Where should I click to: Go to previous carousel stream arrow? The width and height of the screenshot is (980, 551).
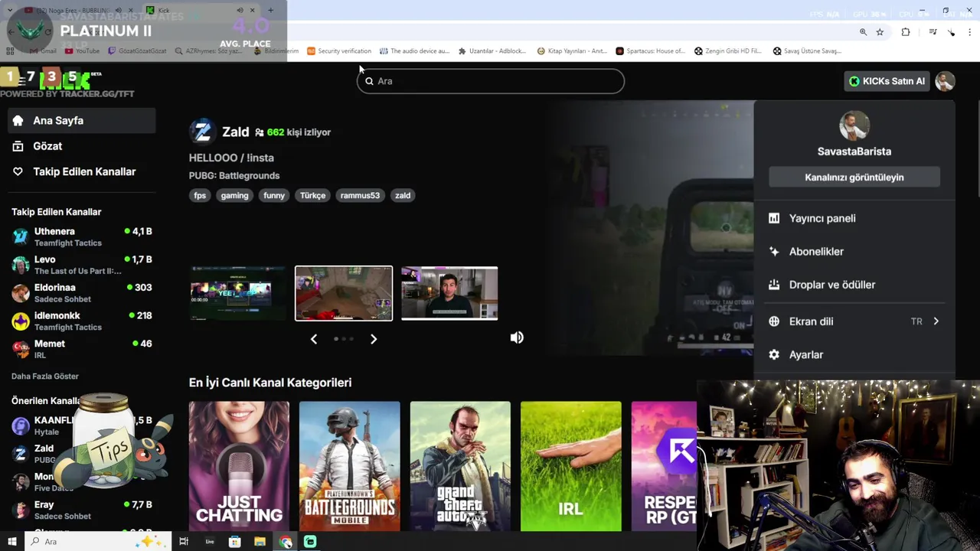(x=314, y=339)
